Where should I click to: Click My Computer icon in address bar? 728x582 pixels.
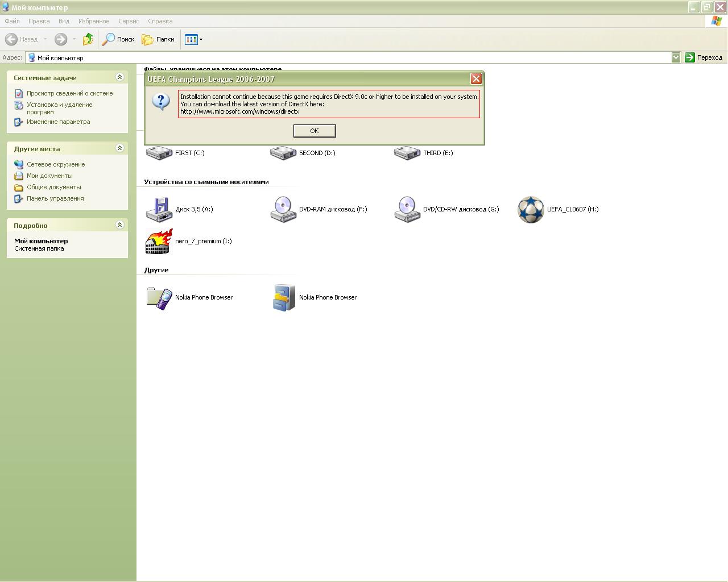32,57
